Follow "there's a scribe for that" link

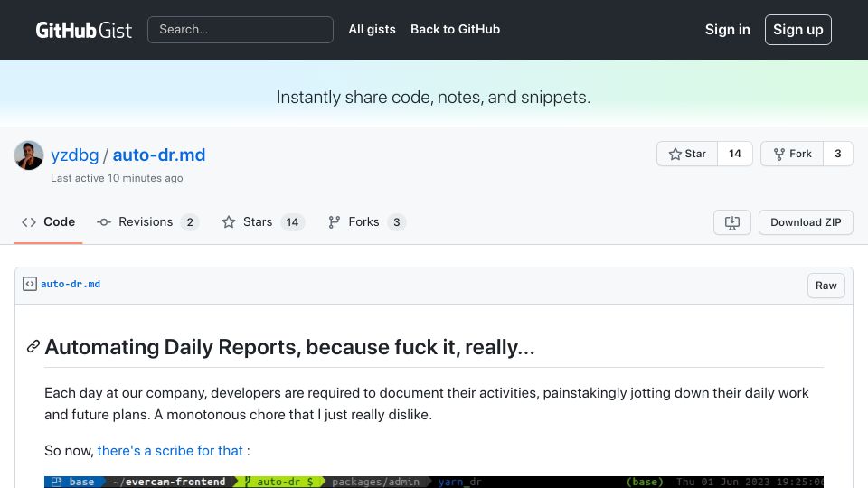coord(170,451)
